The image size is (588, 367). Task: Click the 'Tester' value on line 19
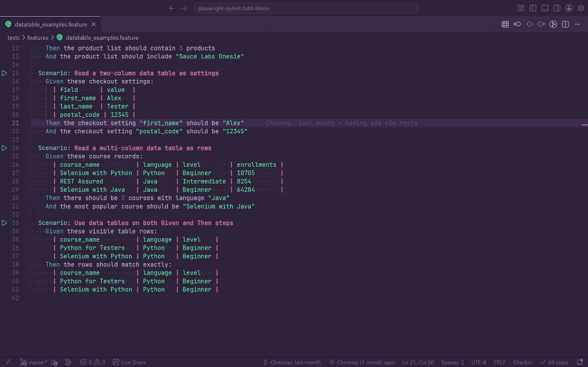(117, 106)
